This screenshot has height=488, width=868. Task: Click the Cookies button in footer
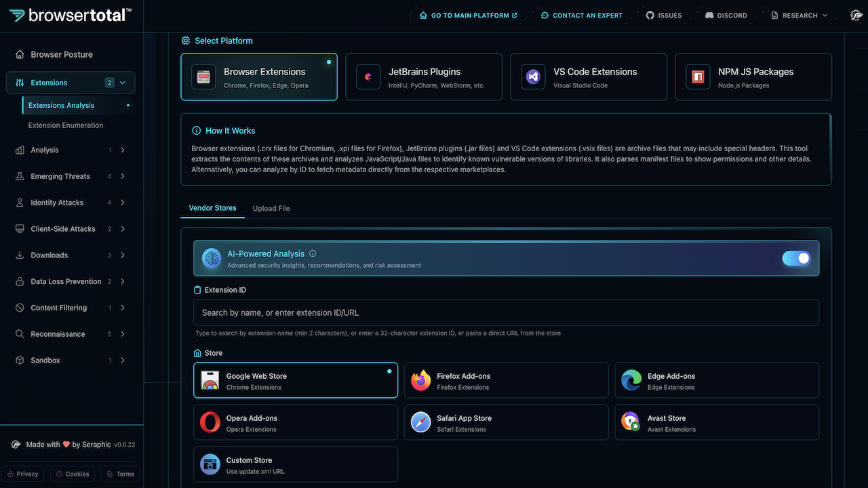pos(73,474)
